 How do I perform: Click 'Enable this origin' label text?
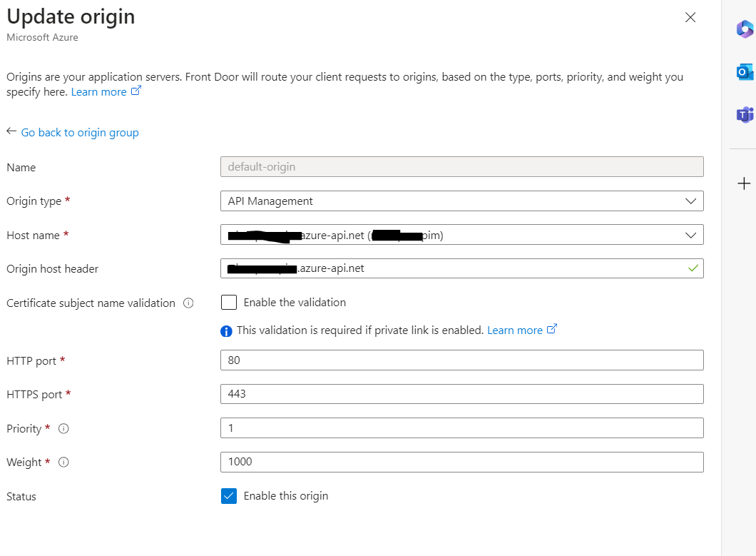[x=286, y=496]
